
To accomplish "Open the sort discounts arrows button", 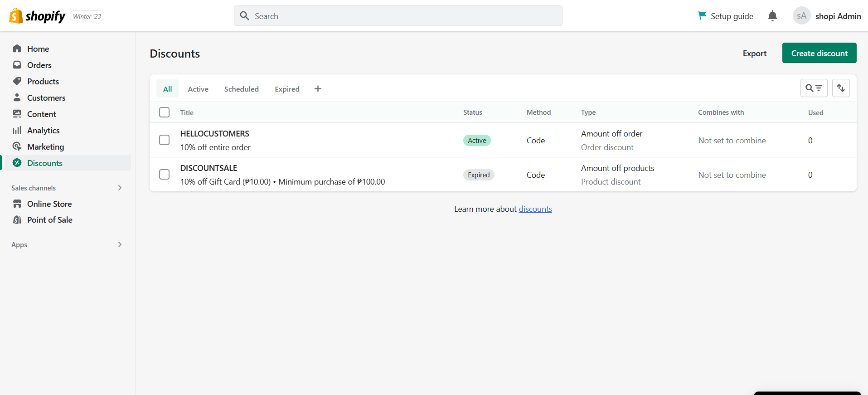I will 841,88.
